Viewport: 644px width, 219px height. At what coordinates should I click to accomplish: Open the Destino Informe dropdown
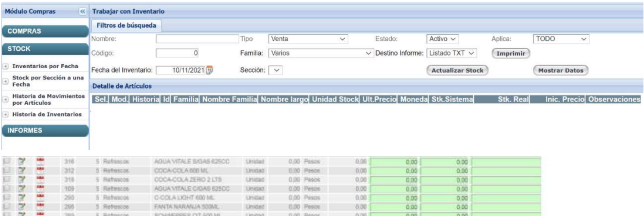pos(451,53)
